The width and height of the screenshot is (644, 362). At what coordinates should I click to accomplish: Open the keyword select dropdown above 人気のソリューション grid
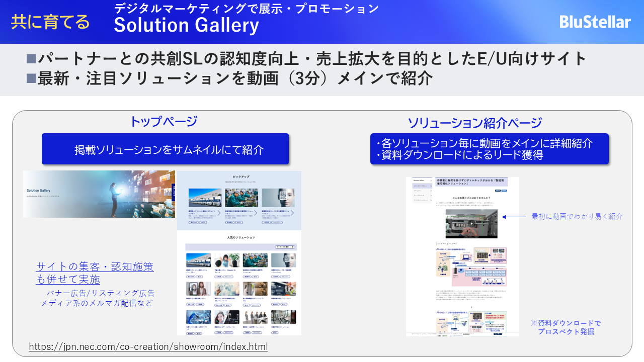click(286, 247)
